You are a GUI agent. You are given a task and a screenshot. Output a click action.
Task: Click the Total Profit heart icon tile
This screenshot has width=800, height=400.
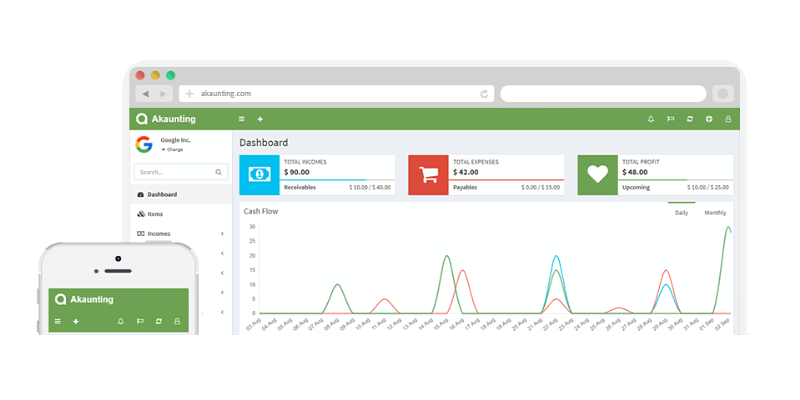click(x=598, y=174)
